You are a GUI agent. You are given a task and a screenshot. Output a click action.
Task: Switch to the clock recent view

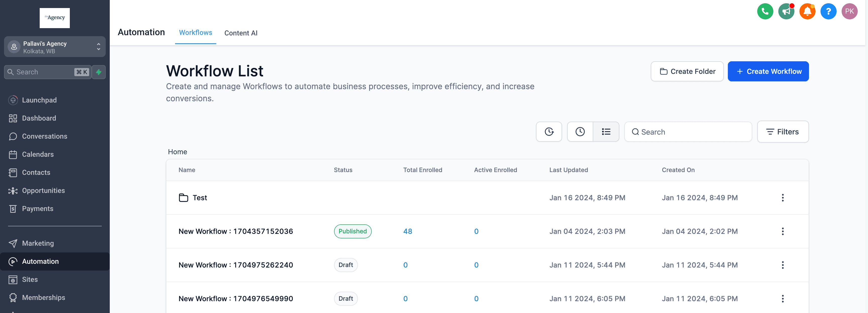click(x=580, y=132)
